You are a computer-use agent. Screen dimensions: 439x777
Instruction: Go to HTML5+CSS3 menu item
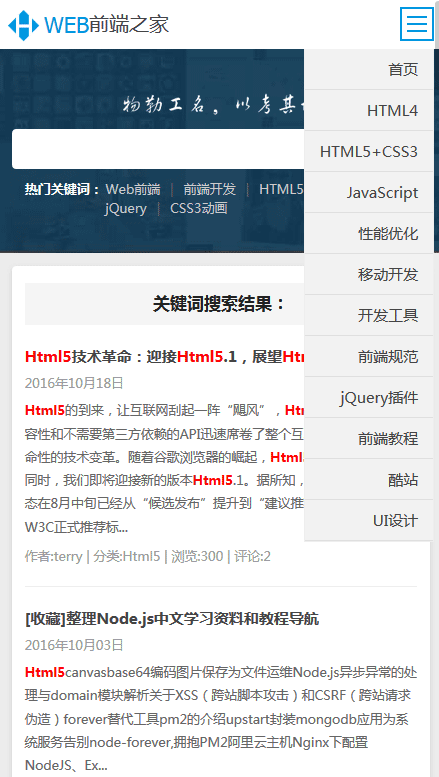[369, 152]
